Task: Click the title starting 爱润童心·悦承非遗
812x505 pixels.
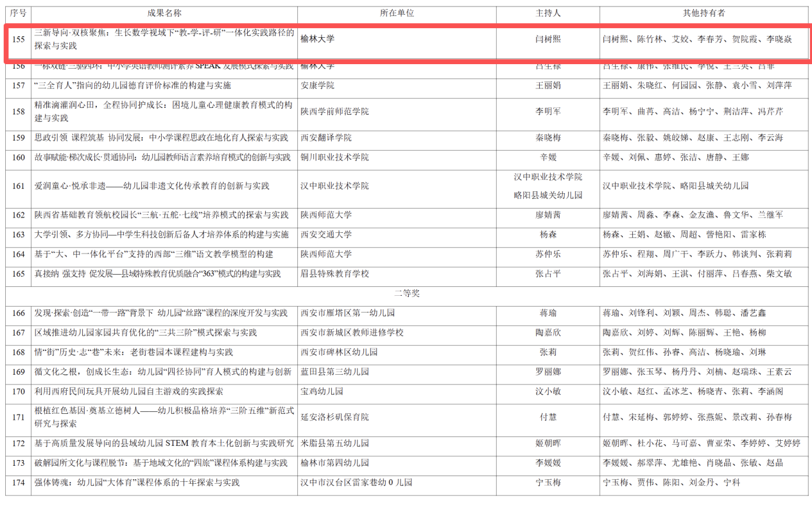Action: pyautogui.click(x=152, y=186)
